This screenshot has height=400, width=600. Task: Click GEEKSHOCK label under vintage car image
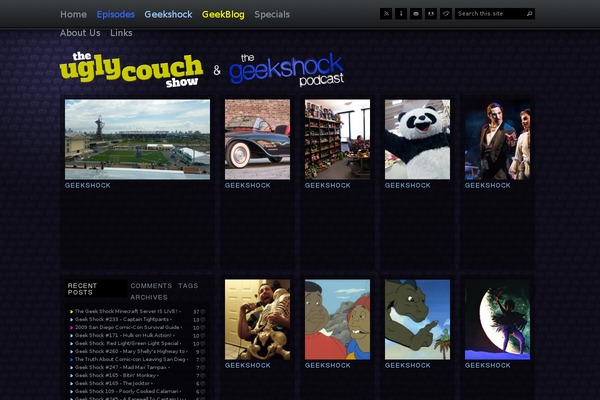[x=248, y=186]
